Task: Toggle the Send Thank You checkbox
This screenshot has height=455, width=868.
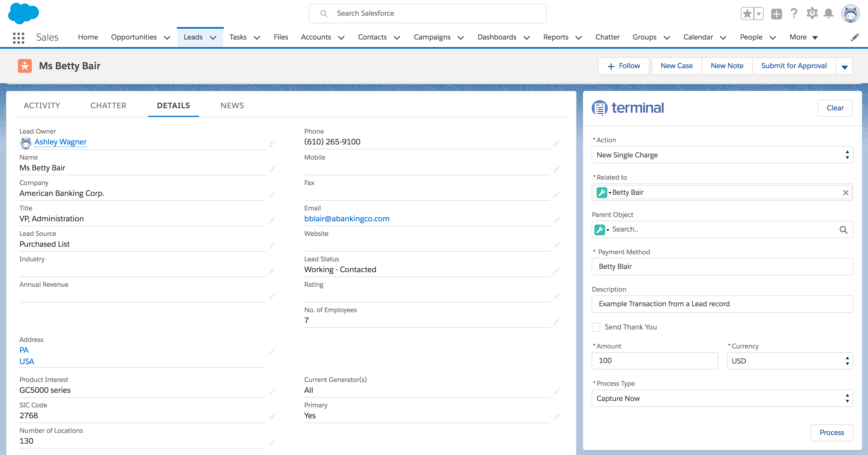Action: tap(596, 327)
